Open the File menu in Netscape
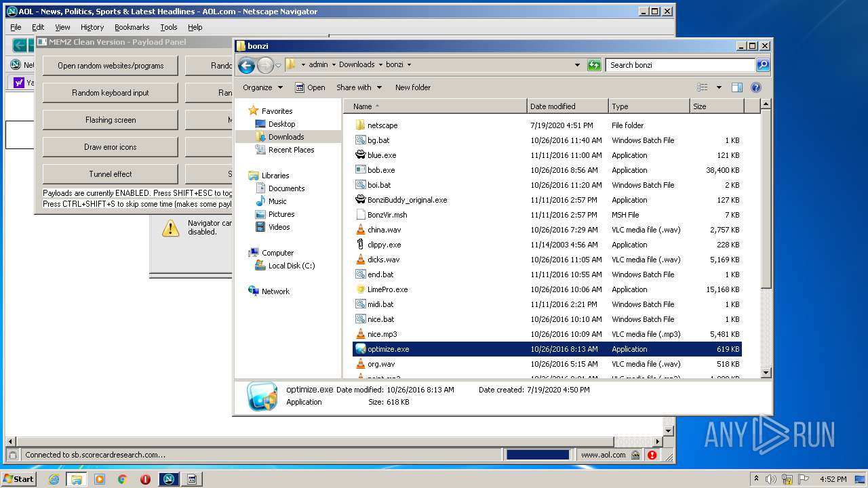The image size is (868, 488). click(x=16, y=27)
